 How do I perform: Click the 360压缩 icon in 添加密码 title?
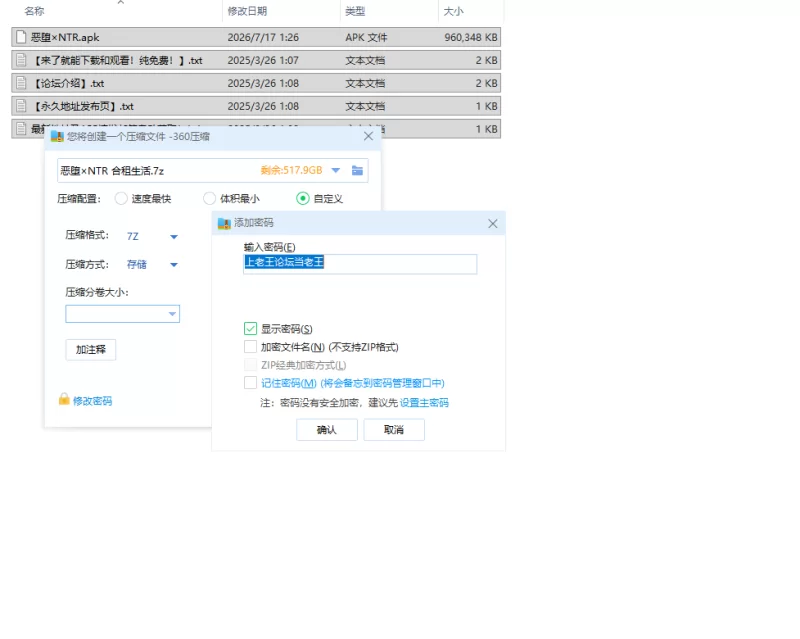(x=224, y=224)
